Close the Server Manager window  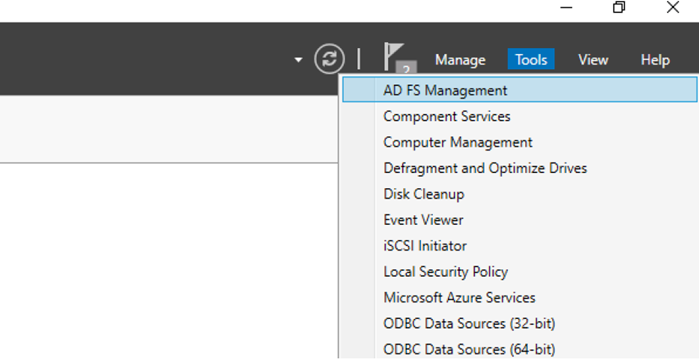[x=672, y=7]
